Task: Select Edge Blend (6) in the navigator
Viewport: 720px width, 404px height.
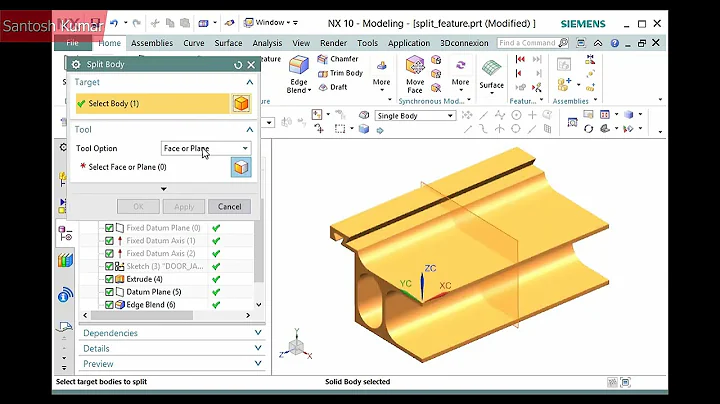Action: point(151,305)
